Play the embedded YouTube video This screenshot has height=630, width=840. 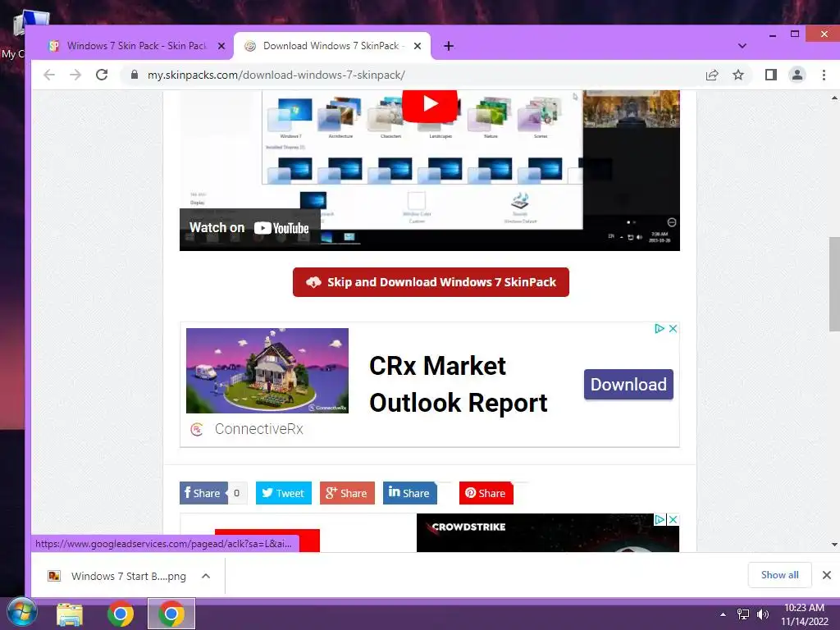click(x=430, y=104)
